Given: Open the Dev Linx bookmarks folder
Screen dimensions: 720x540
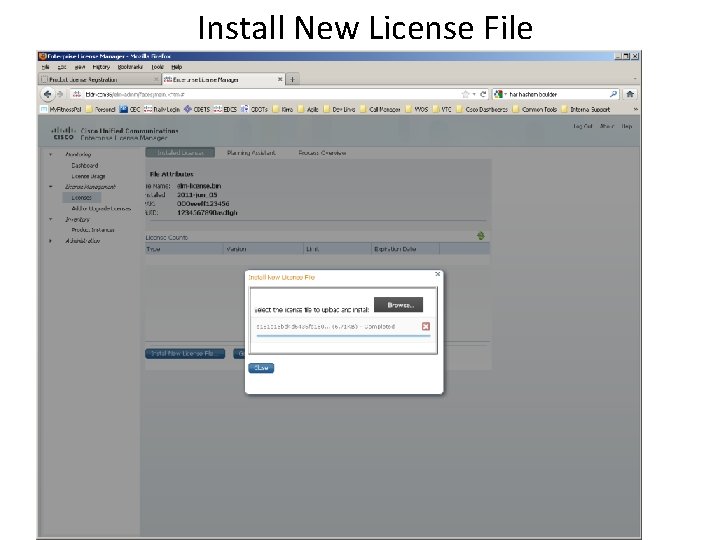Looking at the screenshot, I should 339,109.
